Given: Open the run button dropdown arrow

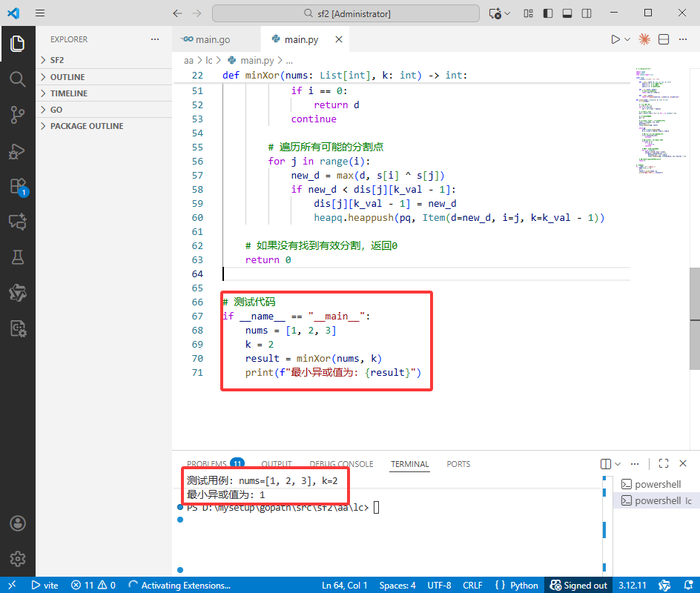Looking at the screenshot, I should 627,39.
